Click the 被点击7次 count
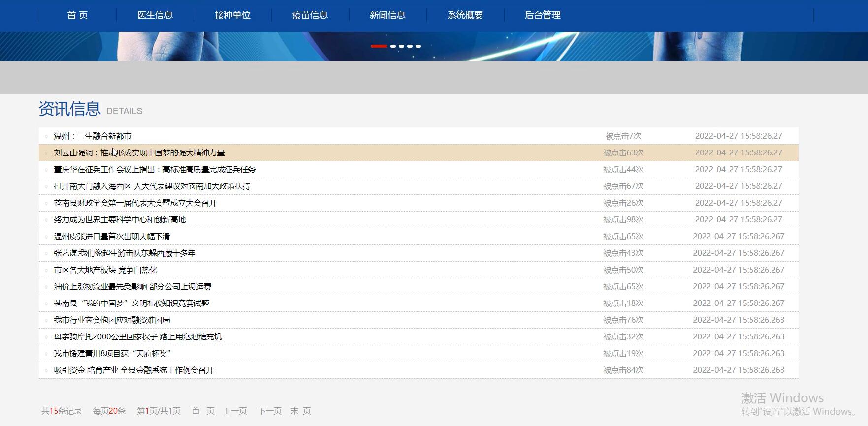This screenshot has width=868, height=426. [623, 136]
